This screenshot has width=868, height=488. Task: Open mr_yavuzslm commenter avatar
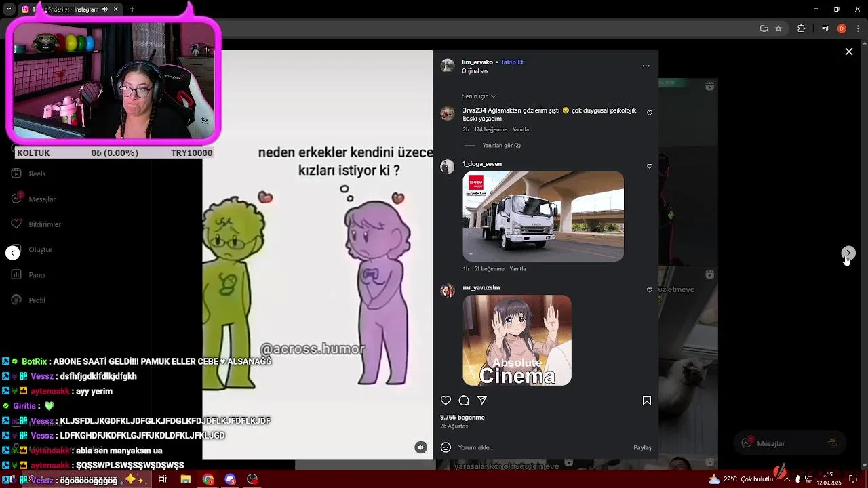pyautogui.click(x=448, y=291)
